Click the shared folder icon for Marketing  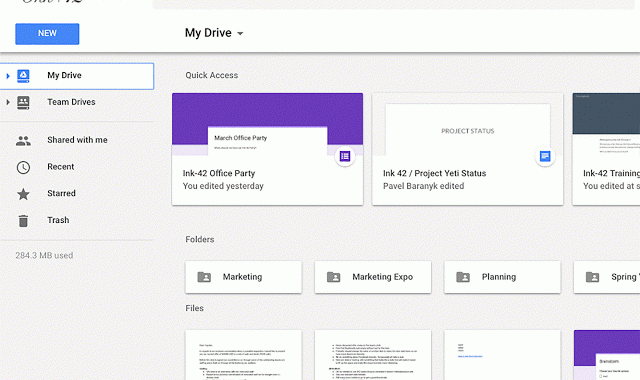[204, 277]
